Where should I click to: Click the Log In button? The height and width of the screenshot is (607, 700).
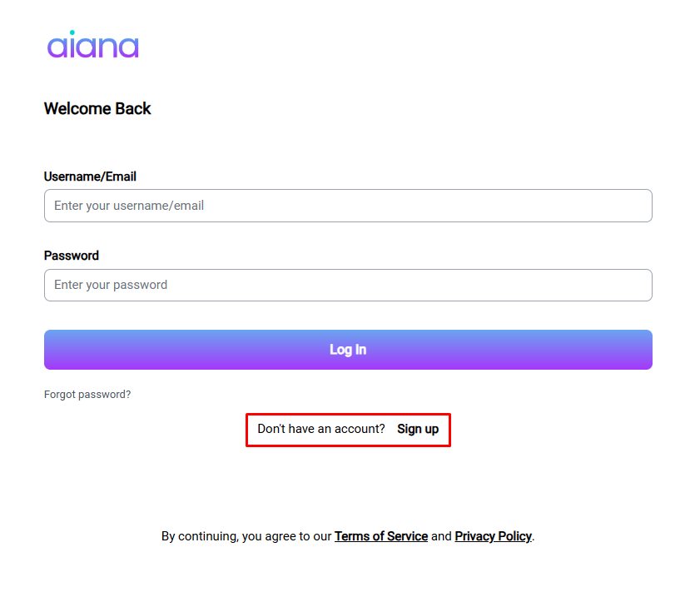tap(348, 350)
